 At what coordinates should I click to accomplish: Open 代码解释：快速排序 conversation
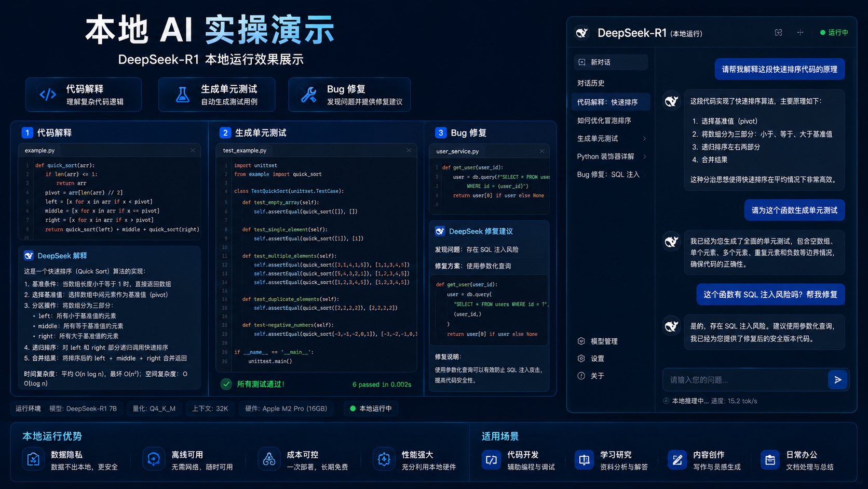coord(611,102)
